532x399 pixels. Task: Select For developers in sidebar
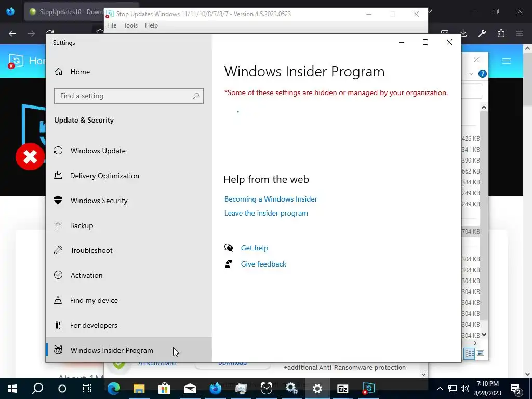click(94, 325)
